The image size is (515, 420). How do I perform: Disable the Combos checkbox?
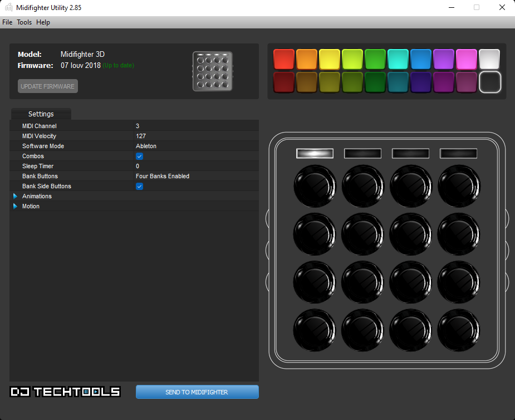[140, 157]
